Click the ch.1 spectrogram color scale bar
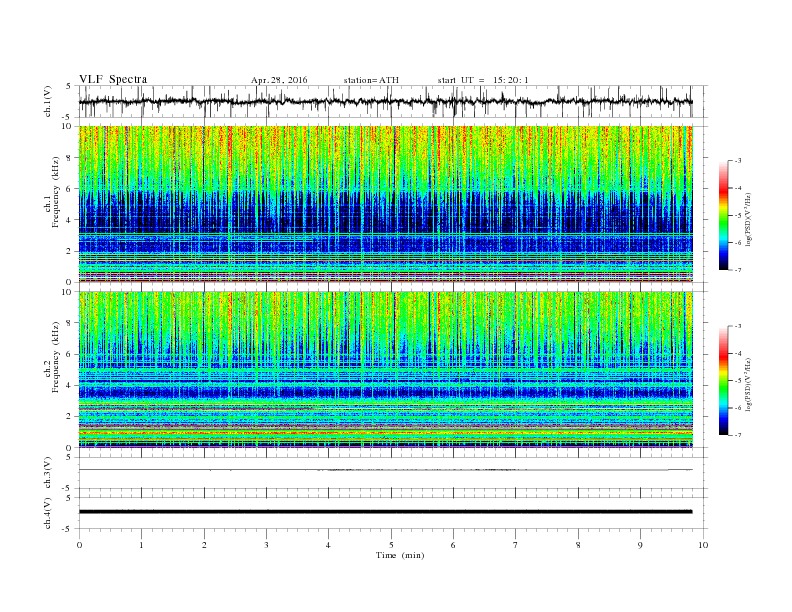The image size is (792, 612). tap(723, 215)
